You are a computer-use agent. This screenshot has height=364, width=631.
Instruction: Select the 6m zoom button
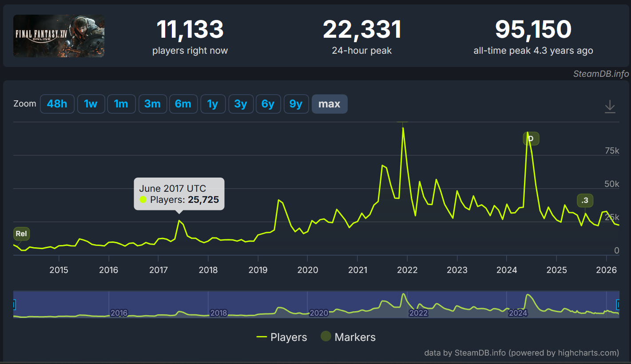pos(183,104)
